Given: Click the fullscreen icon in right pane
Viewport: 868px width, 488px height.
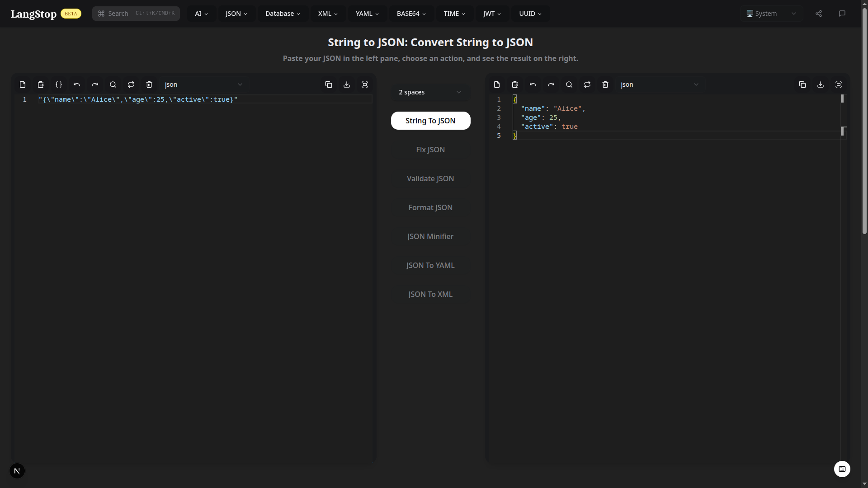Looking at the screenshot, I should click(839, 84).
